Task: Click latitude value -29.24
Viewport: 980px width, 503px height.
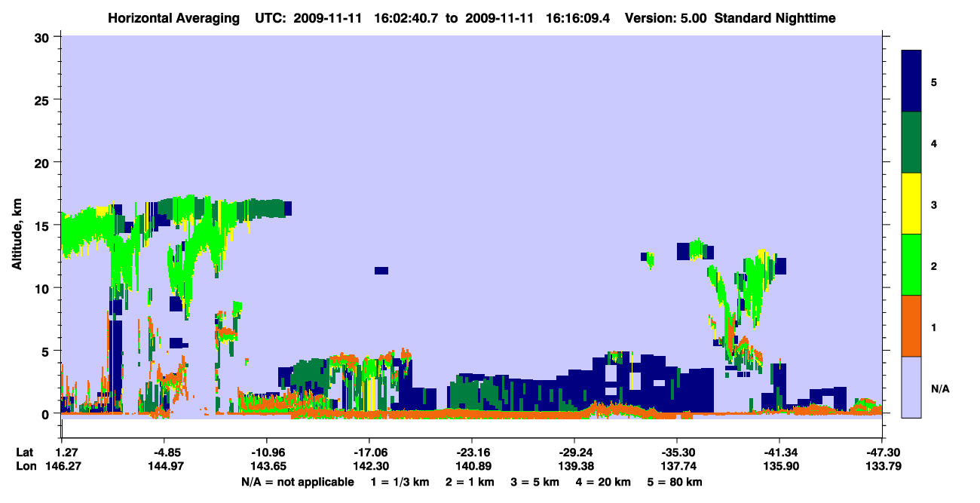Action: pos(574,452)
